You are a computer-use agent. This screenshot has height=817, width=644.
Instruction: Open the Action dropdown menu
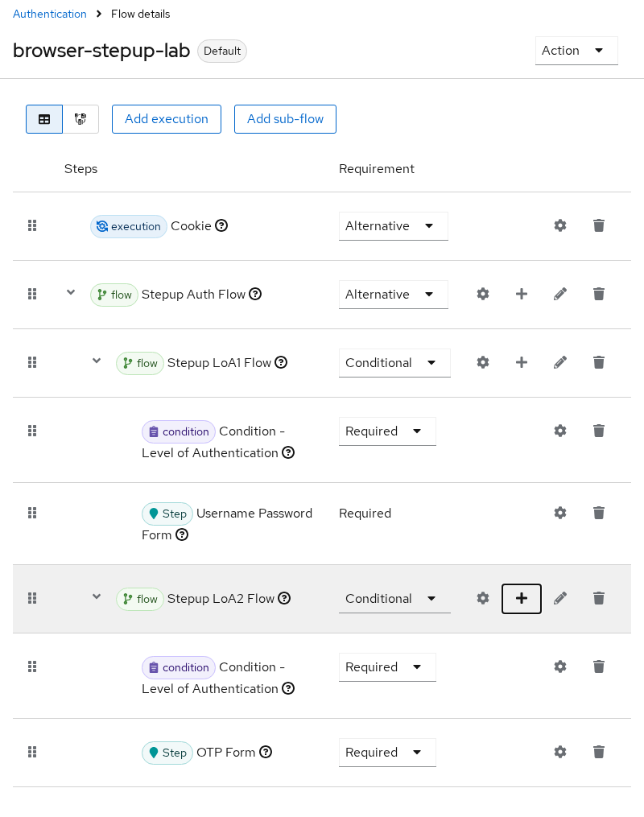(x=576, y=51)
